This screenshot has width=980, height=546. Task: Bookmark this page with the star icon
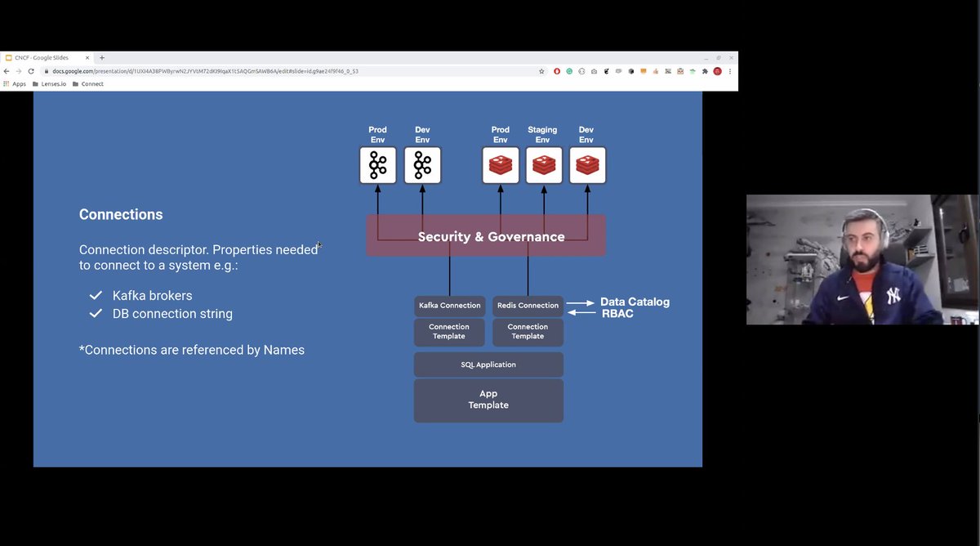(x=541, y=71)
